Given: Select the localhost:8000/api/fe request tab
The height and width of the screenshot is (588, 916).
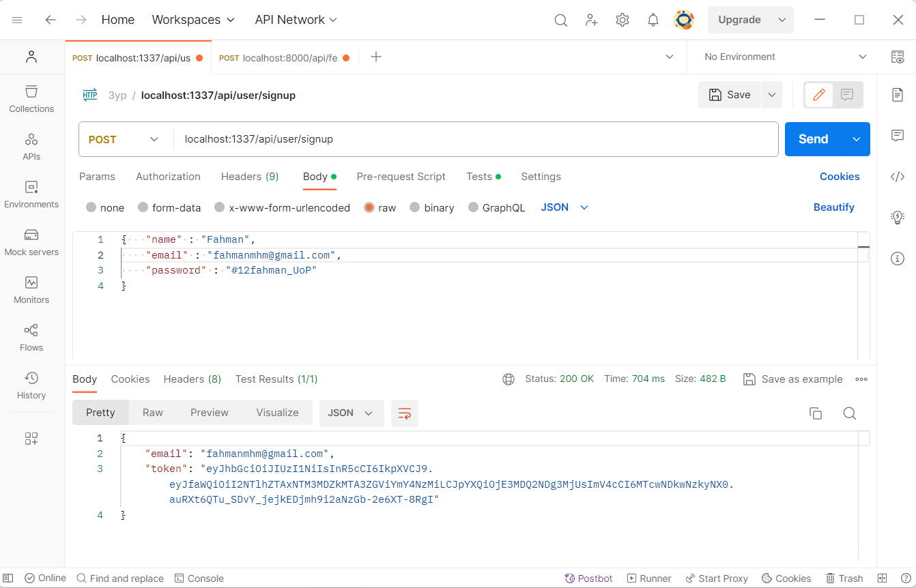Looking at the screenshot, I should [285, 58].
